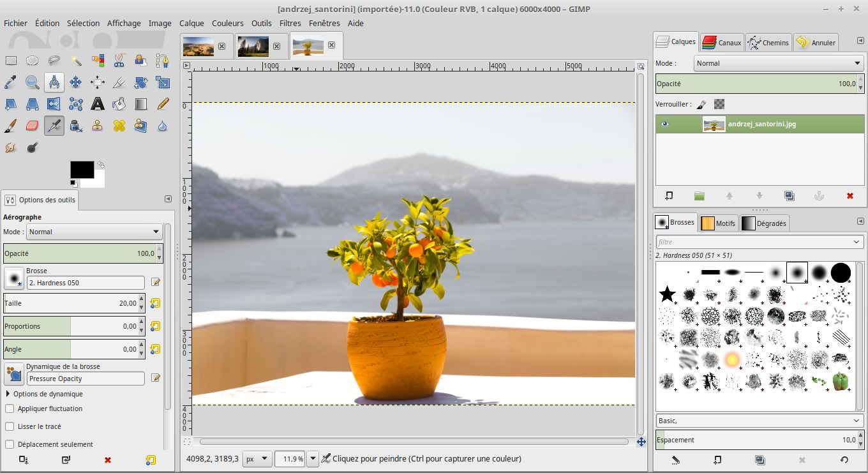Switch to the Dégradés tab
This screenshot has width=868, height=473.
point(765,223)
